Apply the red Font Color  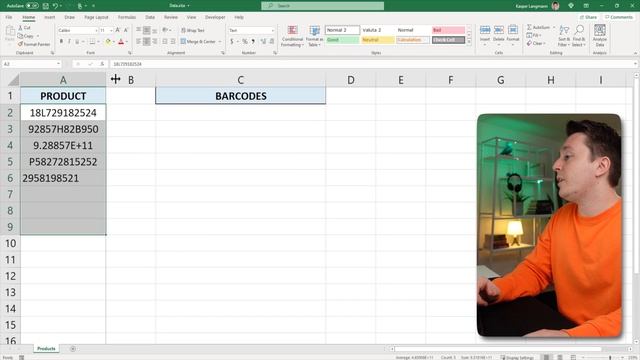(121, 41)
